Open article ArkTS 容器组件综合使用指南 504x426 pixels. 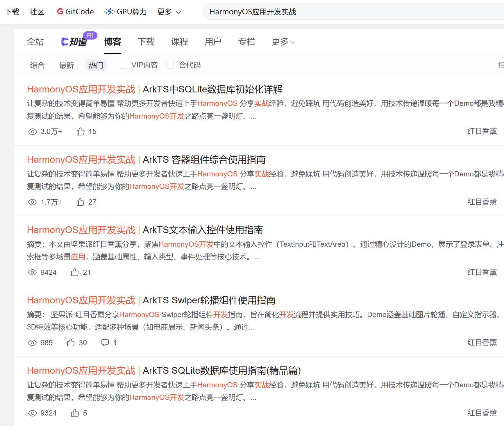coord(146,160)
